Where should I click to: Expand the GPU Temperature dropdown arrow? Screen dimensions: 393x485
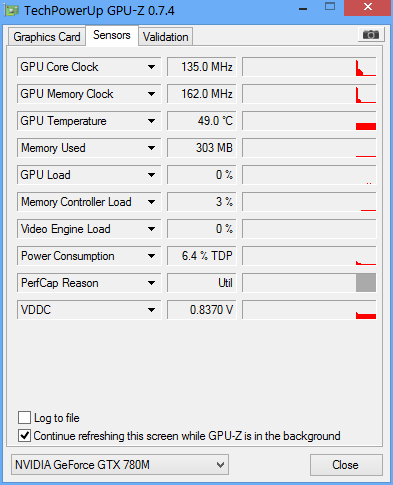151,121
